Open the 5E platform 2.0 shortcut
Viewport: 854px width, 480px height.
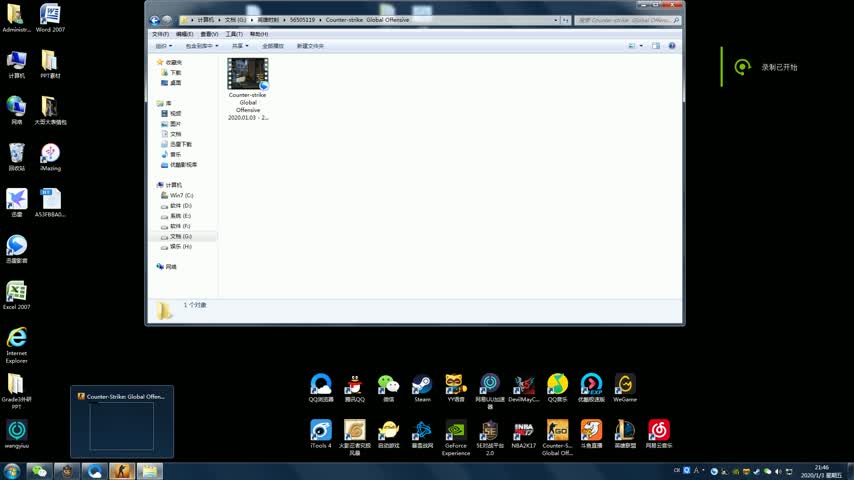tap(490, 437)
